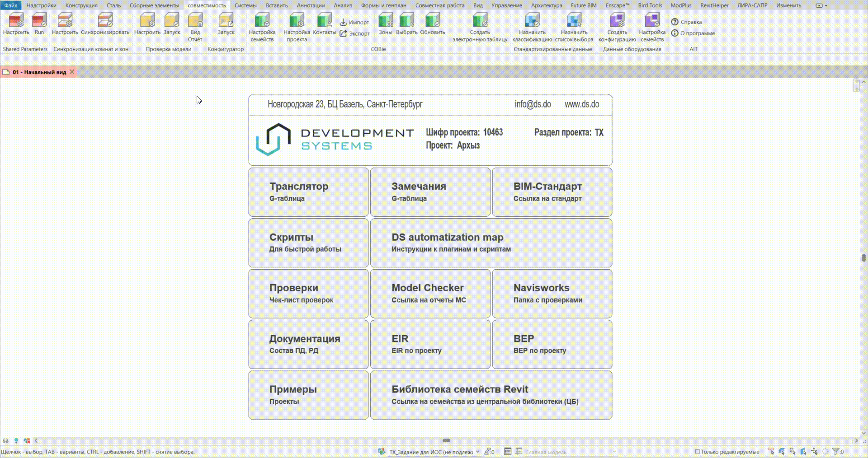
Task: Open the Главная модель design options dropdown
Action: [614, 452]
